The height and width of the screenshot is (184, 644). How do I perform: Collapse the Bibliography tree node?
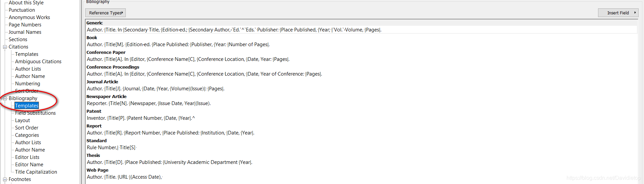point(5,98)
